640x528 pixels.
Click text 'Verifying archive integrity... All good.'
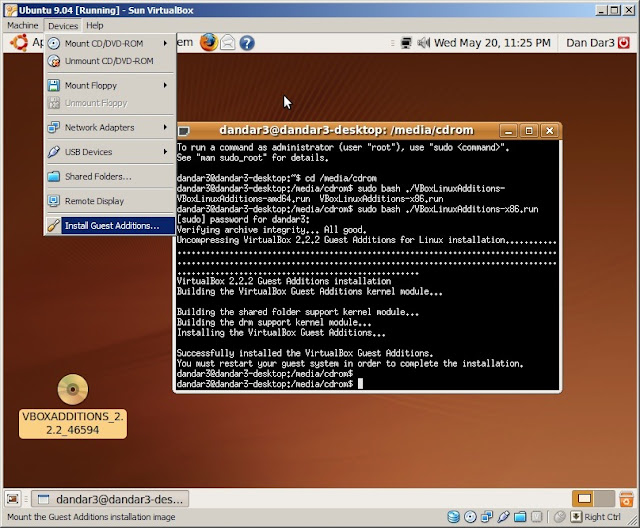(271, 230)
